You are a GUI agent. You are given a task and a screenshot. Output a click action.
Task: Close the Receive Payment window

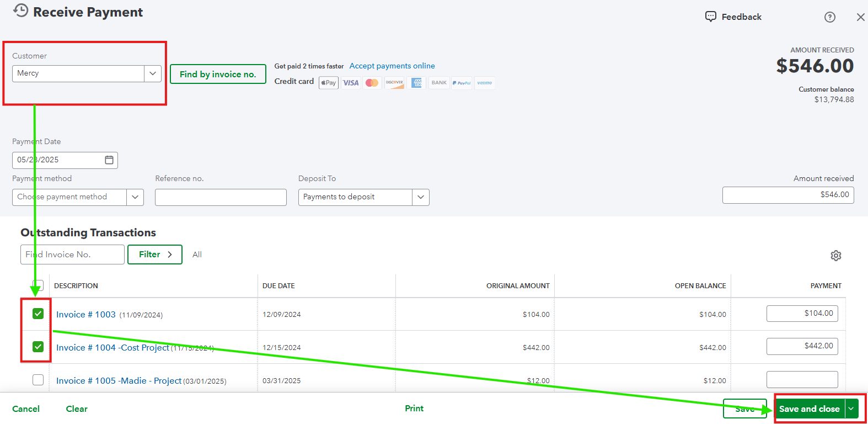860,17
